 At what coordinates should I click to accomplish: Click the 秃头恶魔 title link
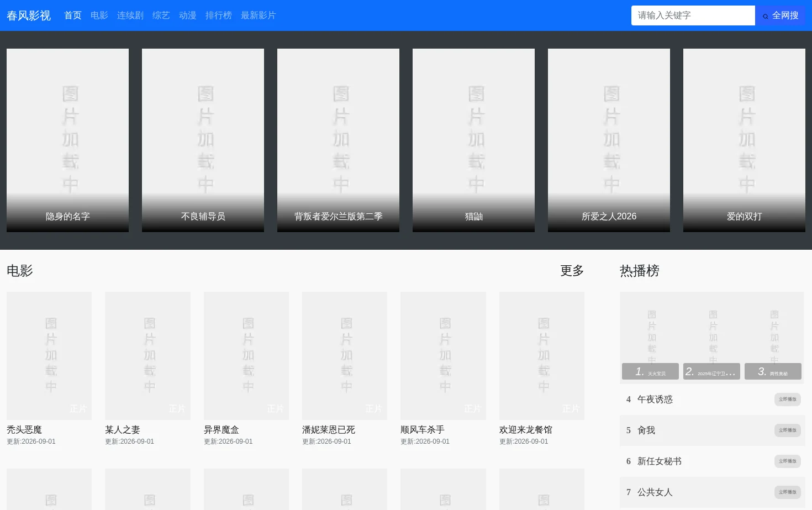click(24, 430)
